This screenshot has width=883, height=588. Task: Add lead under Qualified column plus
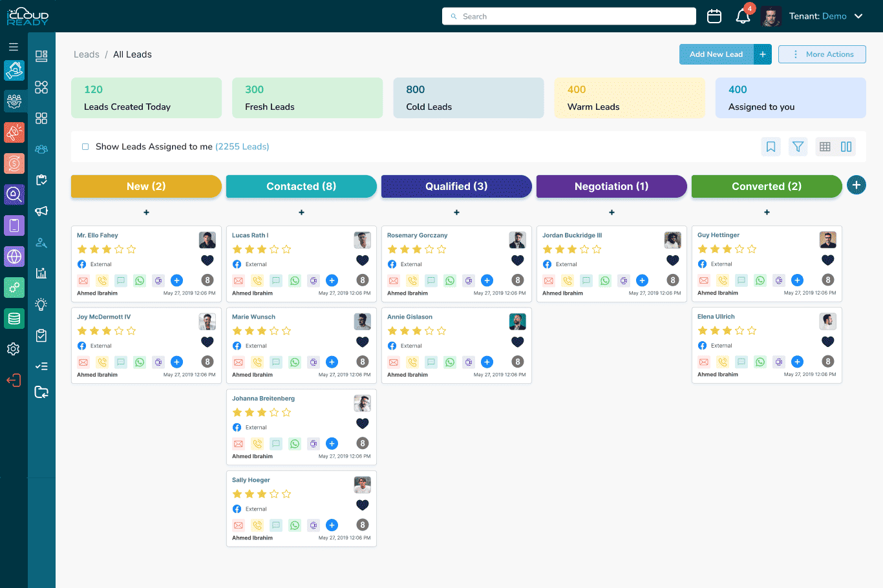[x=456, y=212]
